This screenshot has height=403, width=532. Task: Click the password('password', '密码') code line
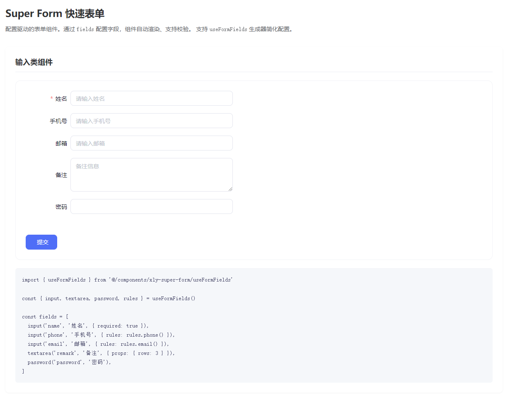tap(69, 362)
